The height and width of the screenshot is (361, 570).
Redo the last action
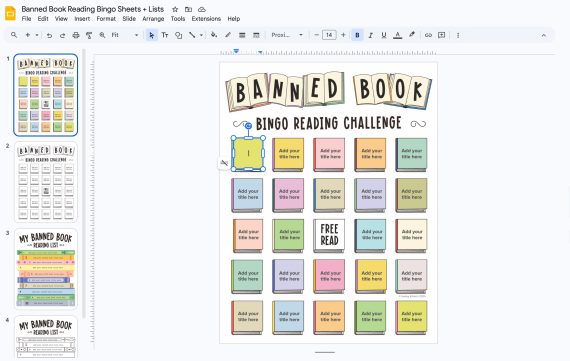click(x=63, y=35)
